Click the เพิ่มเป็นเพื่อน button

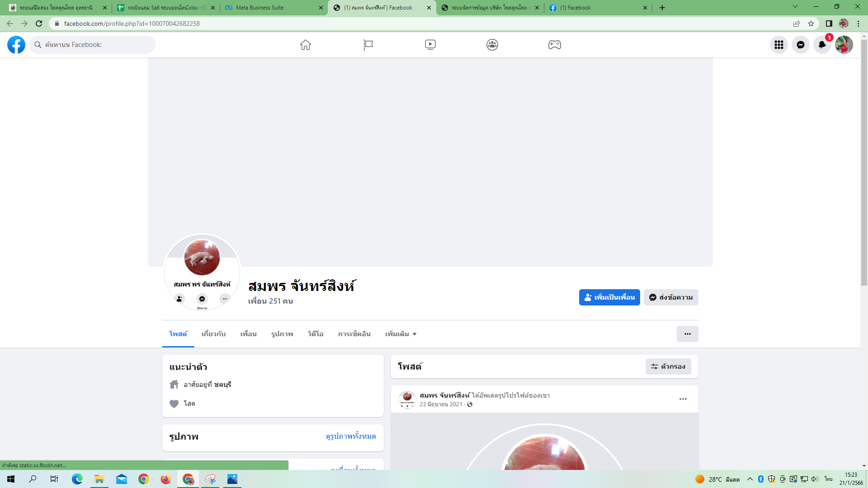tap(609, 297)
